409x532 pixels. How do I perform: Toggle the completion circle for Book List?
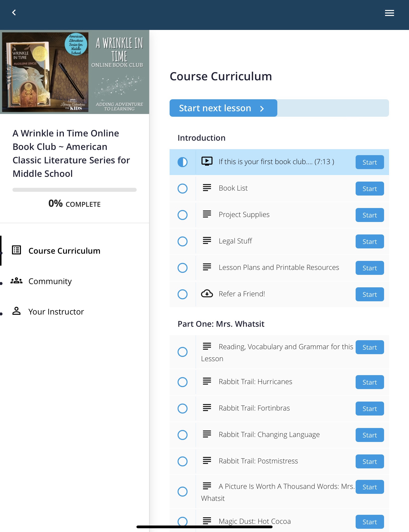(x=183, y=188)
